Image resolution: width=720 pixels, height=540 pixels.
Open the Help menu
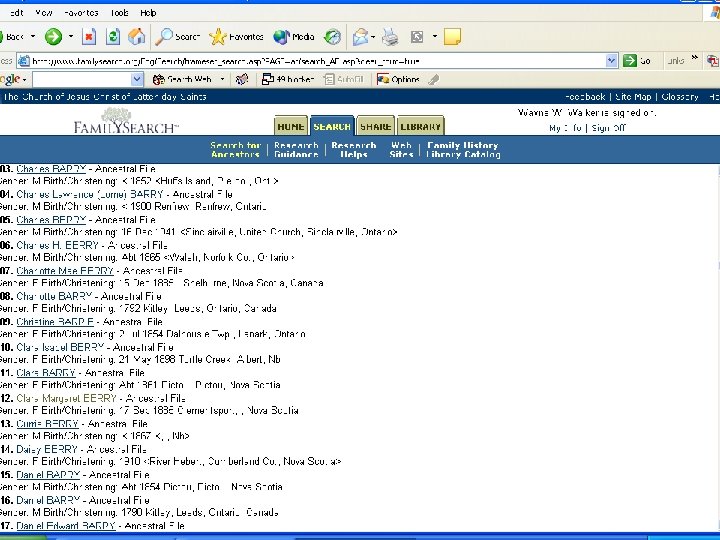click(x=148, y=13)
